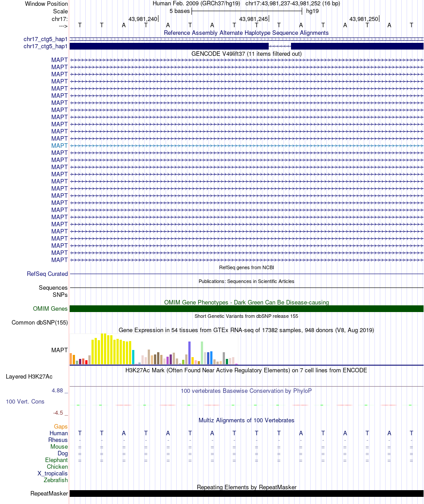Click chr17_ctg5_hap1 label beside the thick blue alignment block
This screenshot has width=424, height=504.
click(46, 46)
